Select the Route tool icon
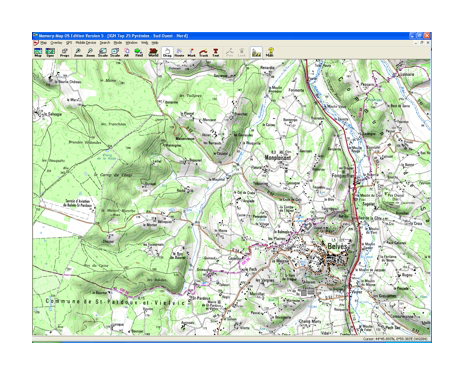 tap(179, 52)
